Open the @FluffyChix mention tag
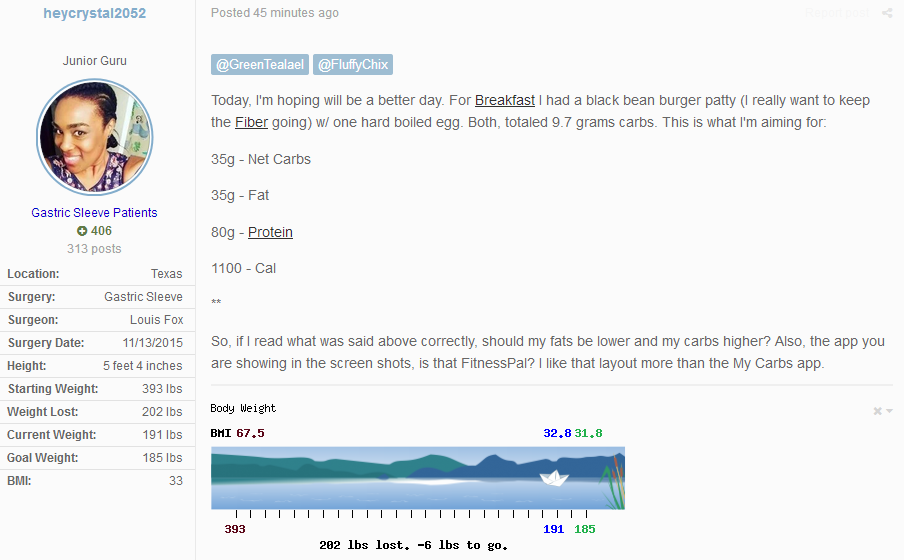The width and height of the screenshot is (904, 560). (353, 65)
